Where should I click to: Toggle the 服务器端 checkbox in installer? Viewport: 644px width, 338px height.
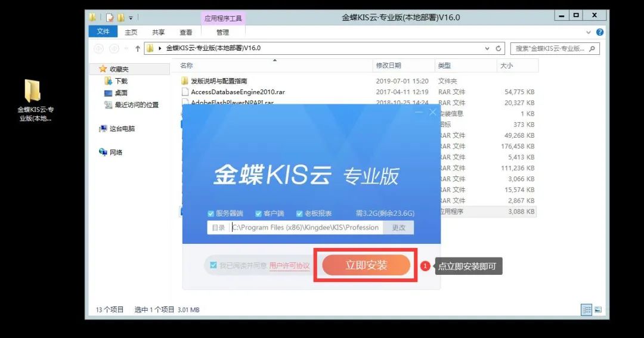[x=211, y=213]
